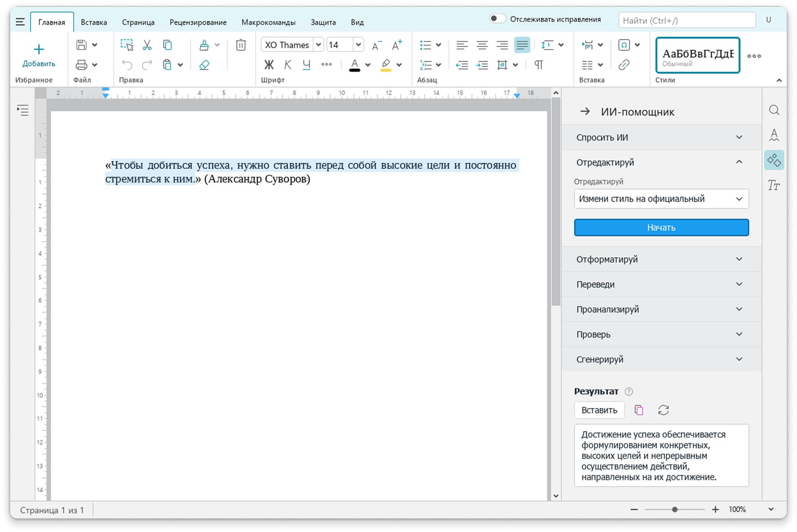Copy the AI result to clipboard
The width and height of the screenshot is (797, 532).
pyautogui.click(x=639, y=410)
